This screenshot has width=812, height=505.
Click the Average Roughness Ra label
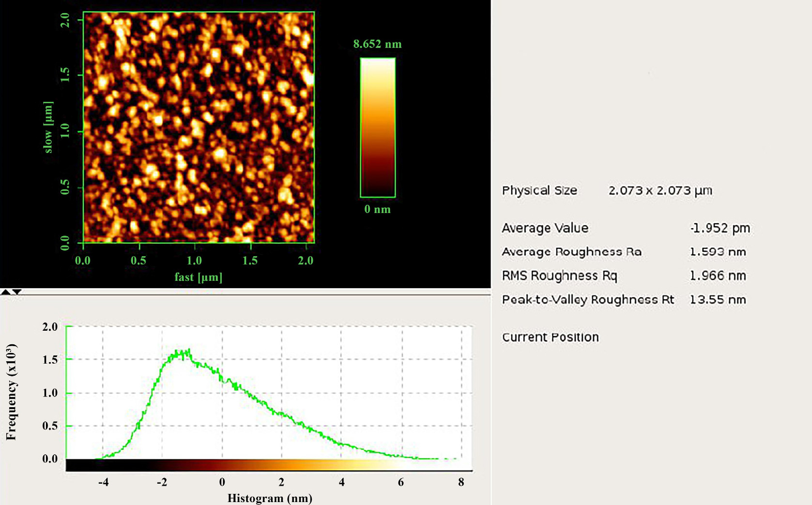tap(571, 252)
